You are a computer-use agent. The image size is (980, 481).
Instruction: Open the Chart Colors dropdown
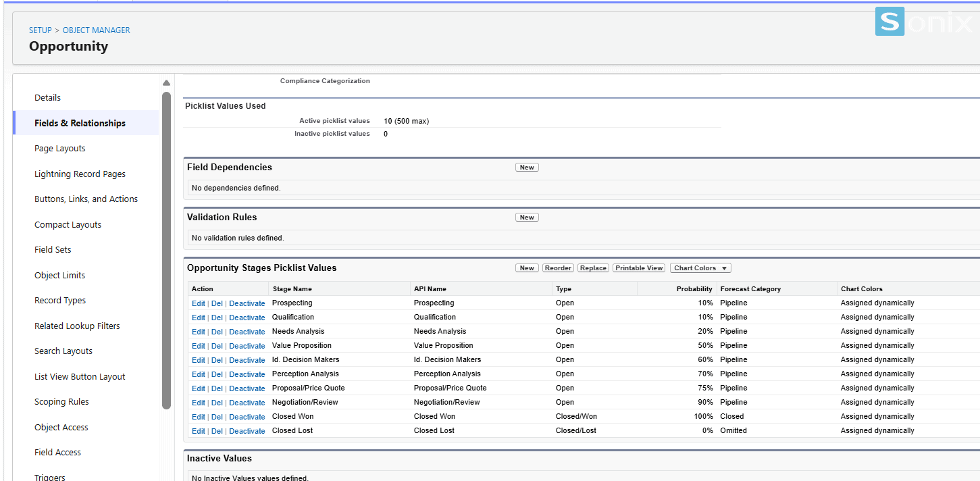click(700, 268)
